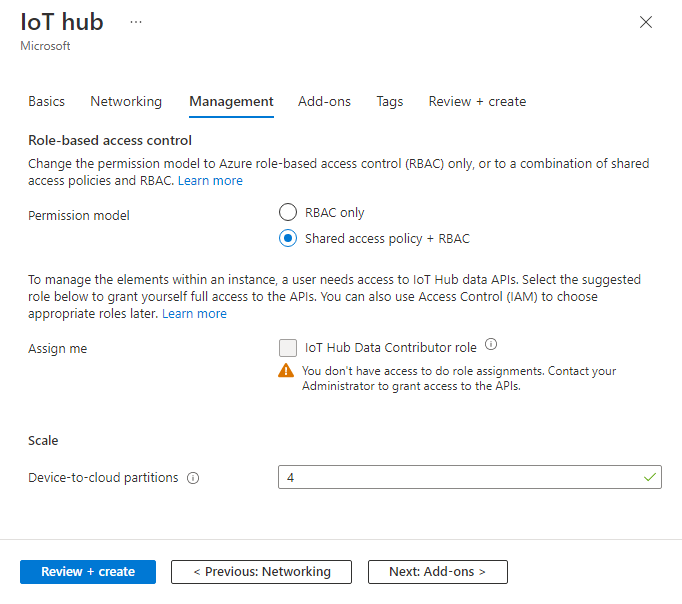The width and height of the screenshot is (682, 604).
Task: Click info icon next to Data Contributor role
Action: click(491, 345)
